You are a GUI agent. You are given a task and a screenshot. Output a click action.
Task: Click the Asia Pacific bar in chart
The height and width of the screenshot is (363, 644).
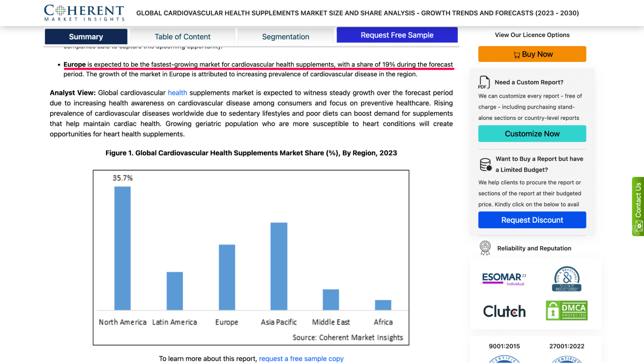(279, 266)
